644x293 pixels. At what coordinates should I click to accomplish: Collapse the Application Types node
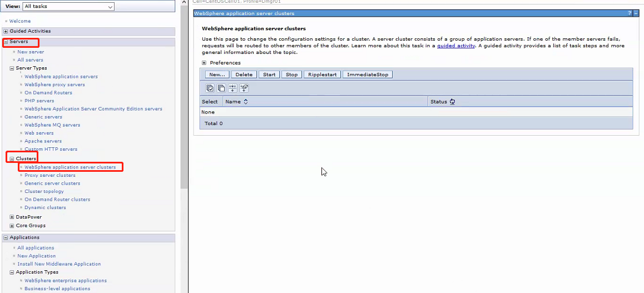pos(12,272)
